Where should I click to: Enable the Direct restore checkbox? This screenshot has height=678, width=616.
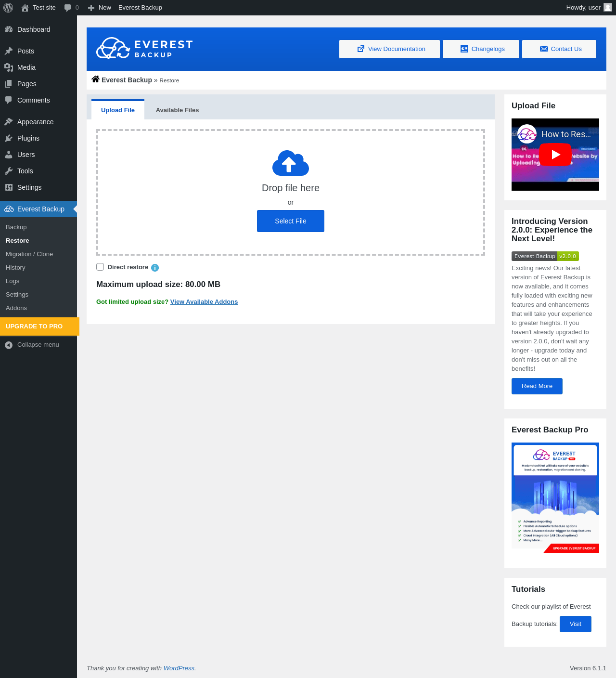pyautogui.click(x=100, y=267)
